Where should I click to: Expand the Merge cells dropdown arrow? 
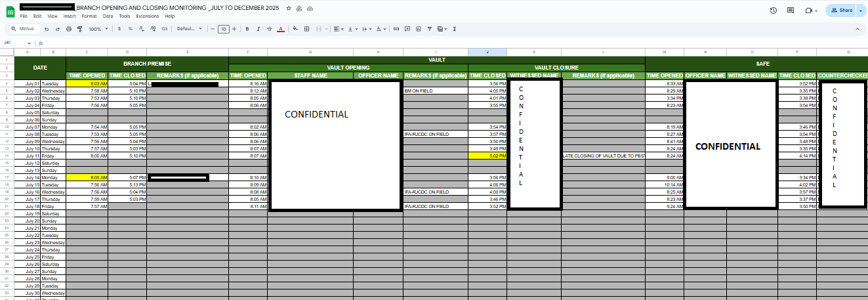coord(326,29)
